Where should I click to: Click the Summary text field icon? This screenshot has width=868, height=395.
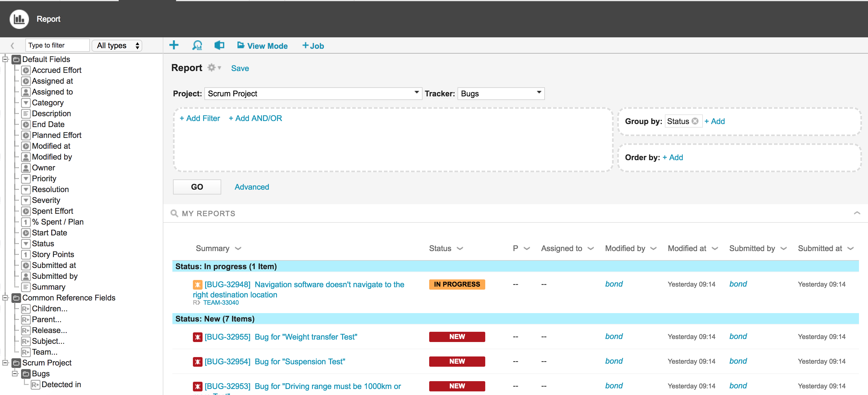click(26, 287)
